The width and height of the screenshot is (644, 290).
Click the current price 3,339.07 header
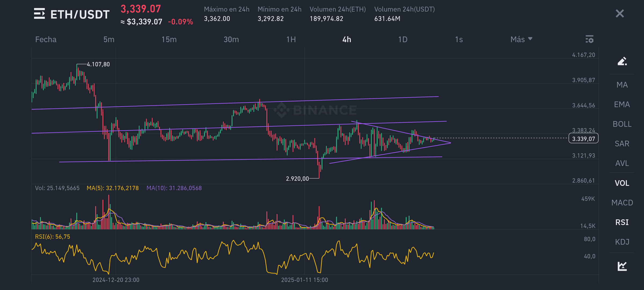[141, 9]
